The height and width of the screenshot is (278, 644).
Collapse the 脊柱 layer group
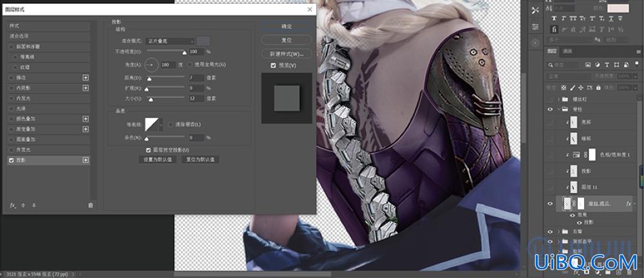pyautogui.click(x=558, y=110)
